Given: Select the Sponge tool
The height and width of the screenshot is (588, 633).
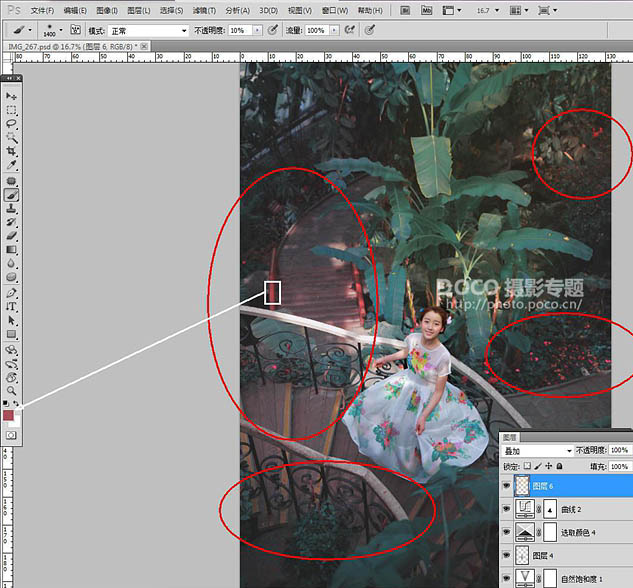Looking at the screenshot, I should pyautogui.click(x=11, y=277).
